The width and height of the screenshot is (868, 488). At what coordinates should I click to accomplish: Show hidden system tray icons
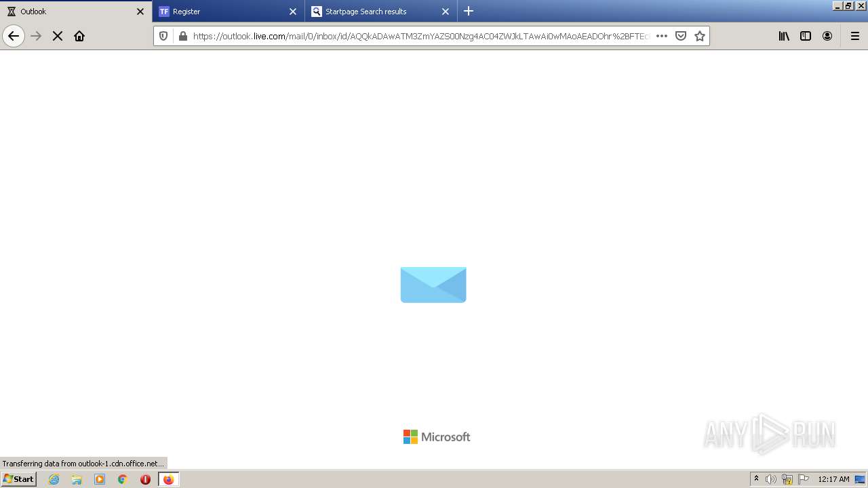click(x=756, y=479)
